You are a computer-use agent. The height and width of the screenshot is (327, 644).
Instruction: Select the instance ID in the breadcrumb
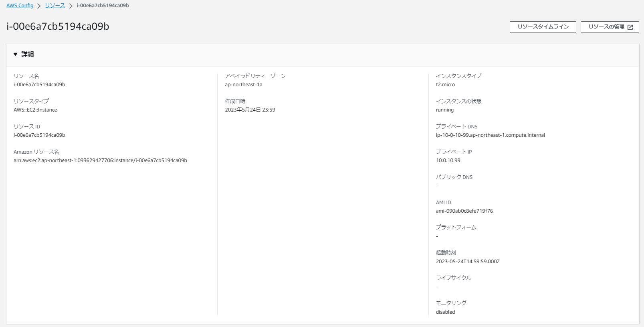(x=103, y=6)
